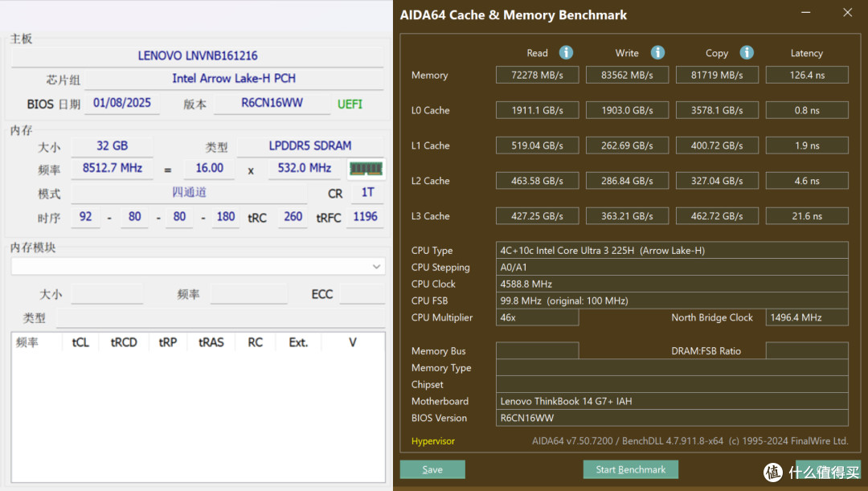Click the Save button
868x491 pixels.
(x=432, y=469)
